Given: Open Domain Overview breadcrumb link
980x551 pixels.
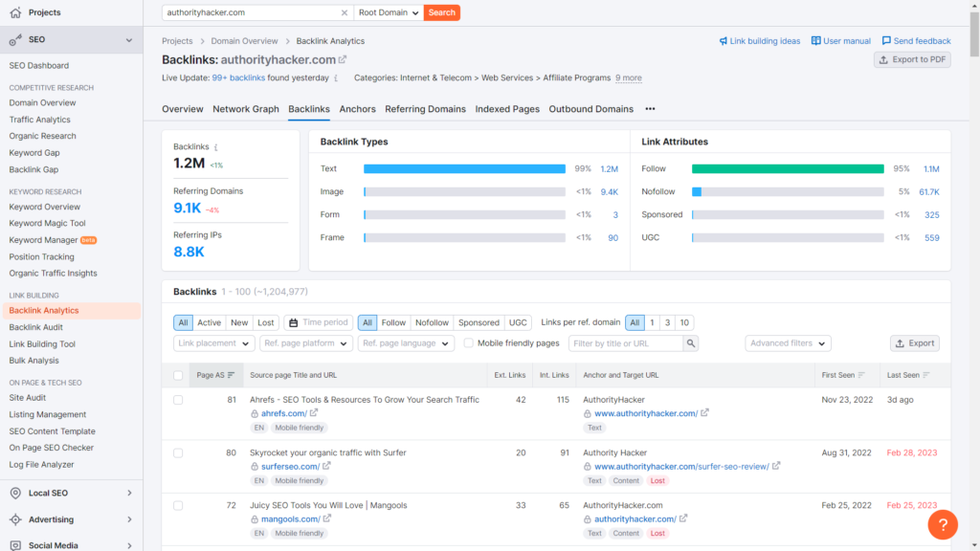Looking at the screenshot, I should (244, 41).
